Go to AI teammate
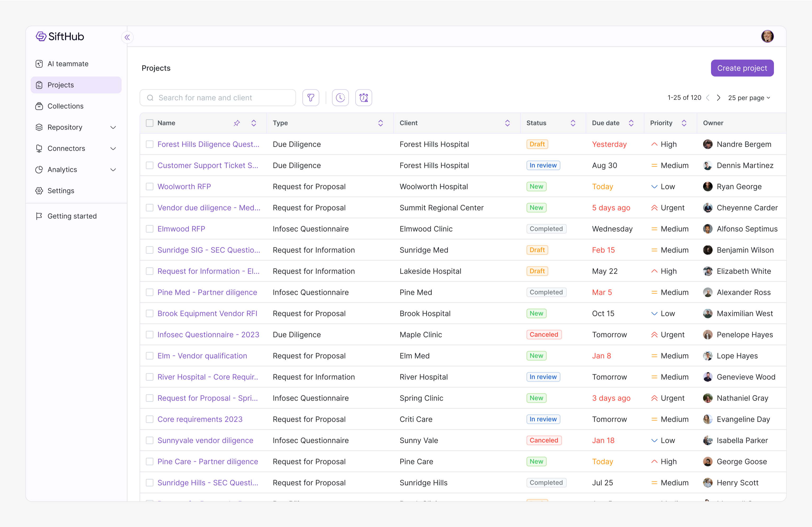 (x=68, y=64)
